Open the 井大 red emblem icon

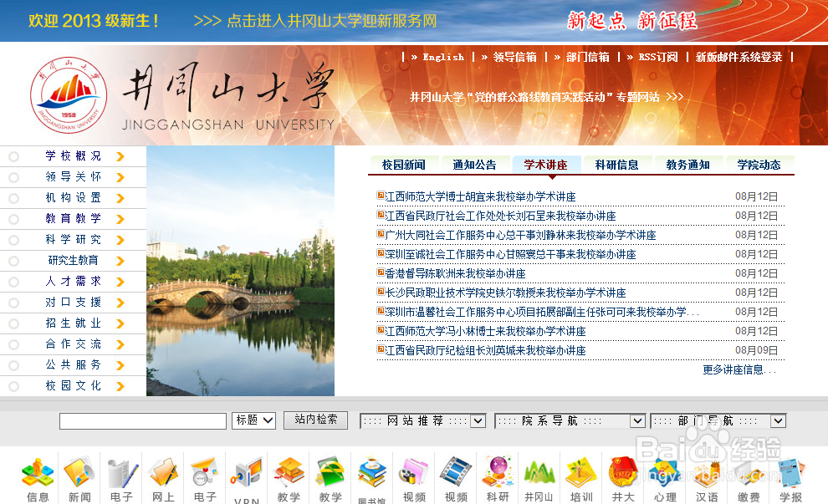[623, 472]
